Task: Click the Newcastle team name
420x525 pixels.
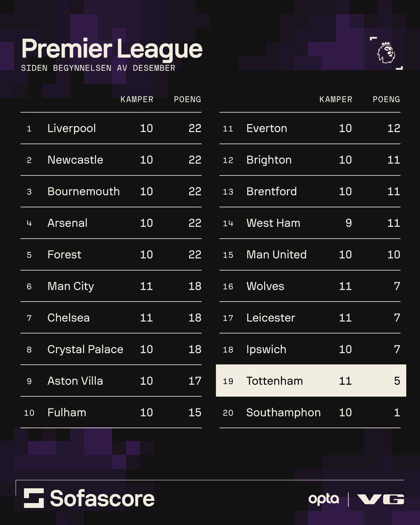Action: click(75, 160)
